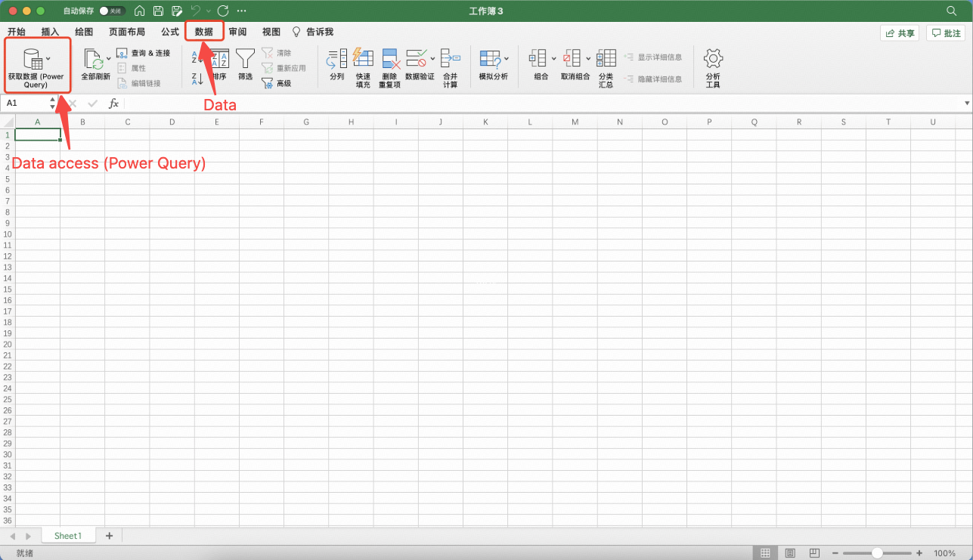Sort descending with the Z-to-A icon
Viewport: 973px width, 560px height.
click(x=195, y=78)
